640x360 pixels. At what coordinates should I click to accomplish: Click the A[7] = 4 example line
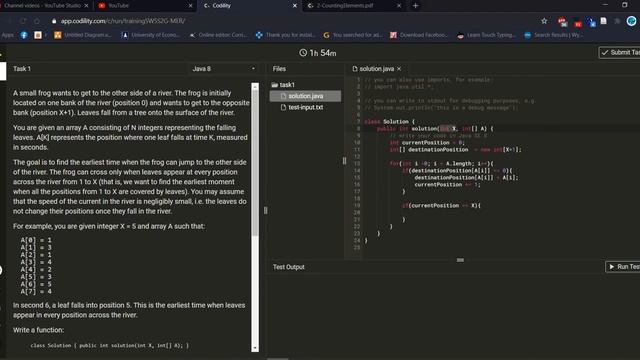[x=36, y=291]
